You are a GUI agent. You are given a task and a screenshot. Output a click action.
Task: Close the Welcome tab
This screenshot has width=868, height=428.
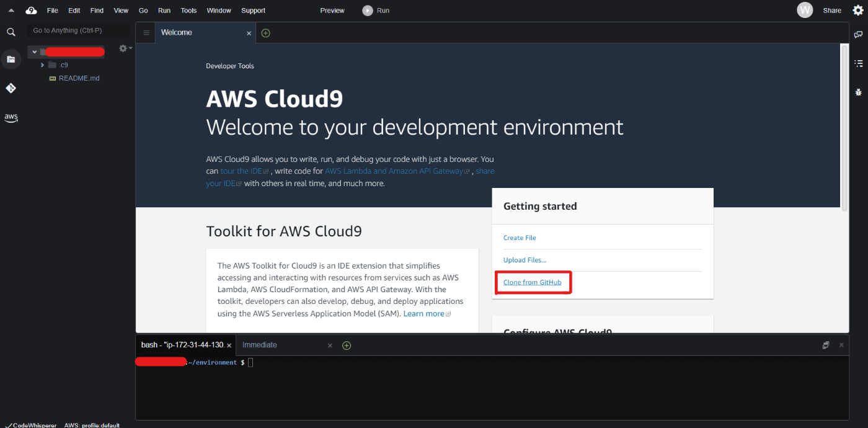tap(249, 33)
